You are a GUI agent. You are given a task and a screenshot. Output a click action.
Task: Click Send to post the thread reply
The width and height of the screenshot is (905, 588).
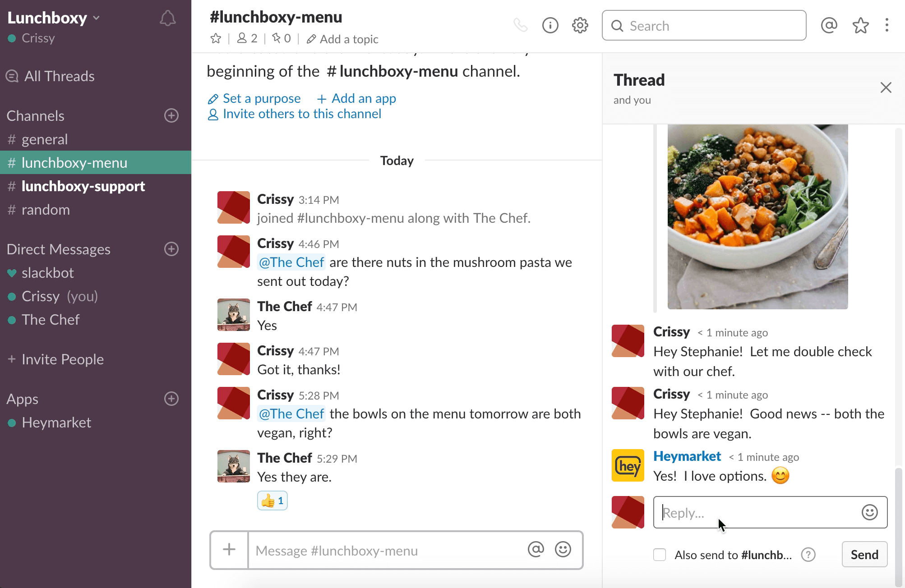click(x=864, y=554)
